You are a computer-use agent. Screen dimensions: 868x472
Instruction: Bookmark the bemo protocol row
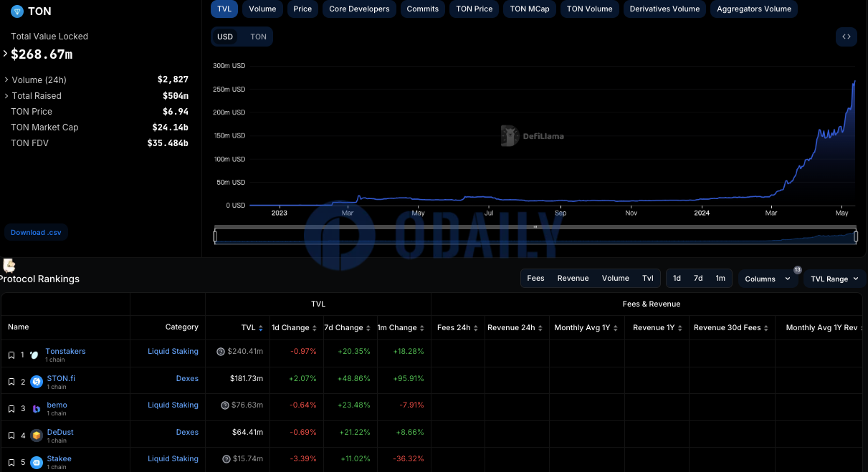pyautogui.click(x=11, y=409)
